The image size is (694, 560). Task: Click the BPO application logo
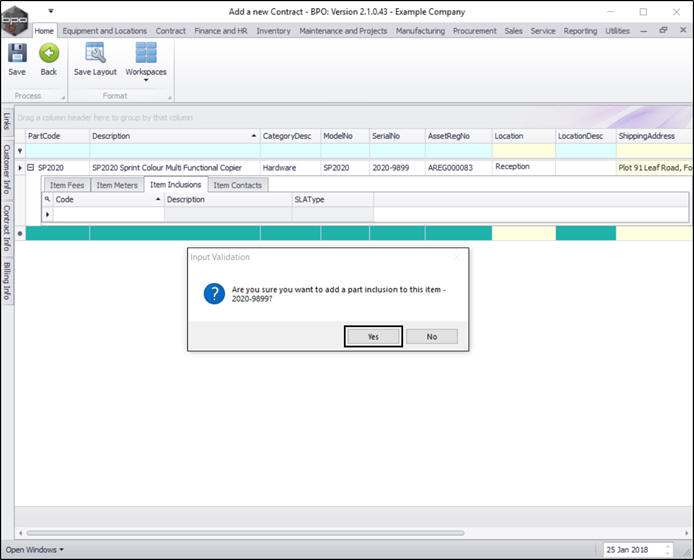click(x=15, y=20)
